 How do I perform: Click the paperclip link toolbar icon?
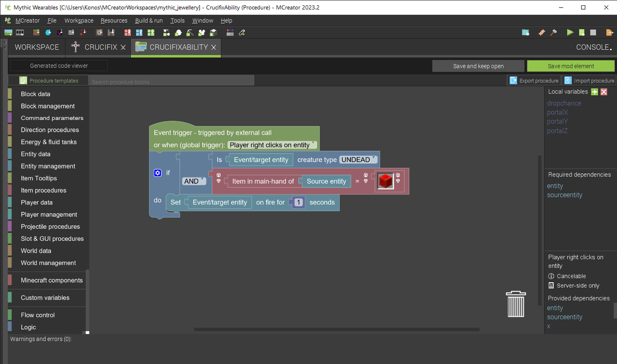pos(242,32)
